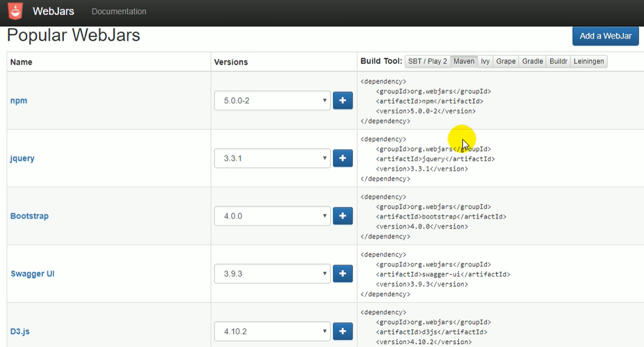Click the bootstrap artifactId snippet line
644x347 pixels.
click(441, 217)
